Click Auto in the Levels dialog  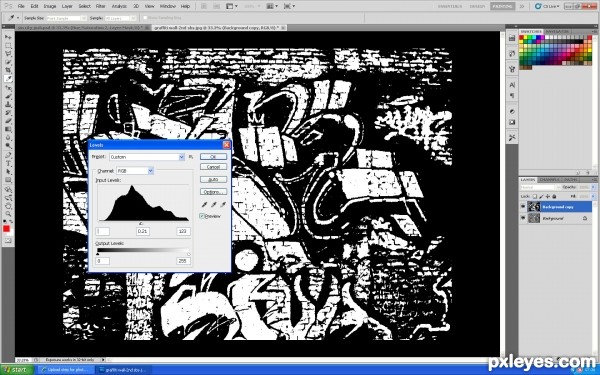coord(213,179)
